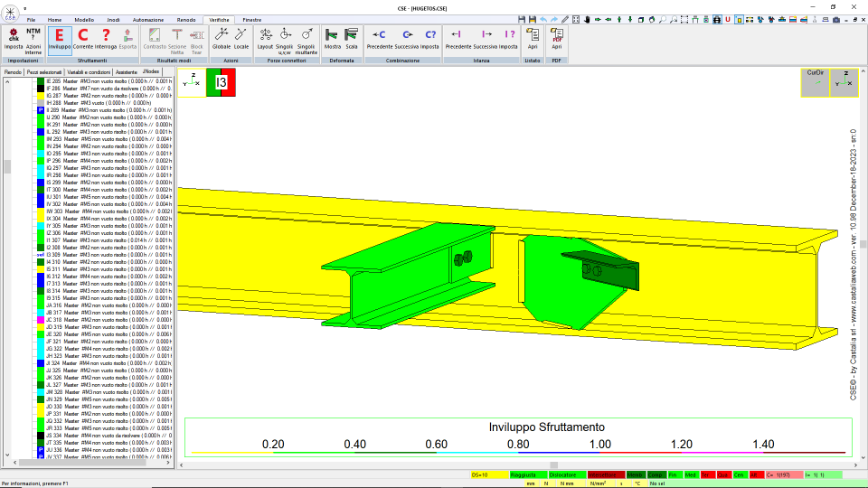Click the red U toolbar icon
The image size is (868, 488).
[x=727, y=19]
